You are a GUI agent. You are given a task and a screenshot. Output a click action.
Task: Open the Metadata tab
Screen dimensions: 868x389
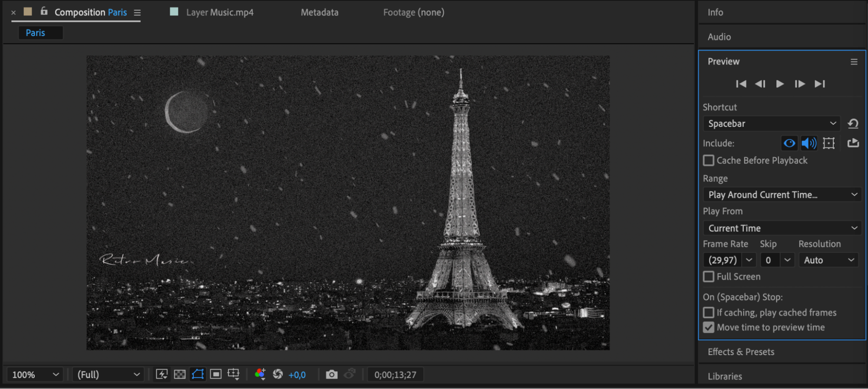pos(320,12)
